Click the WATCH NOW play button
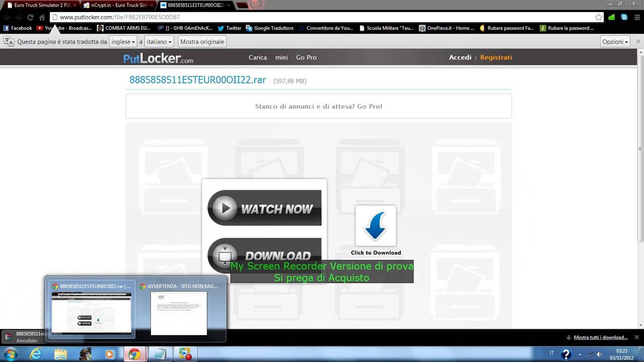 [264, 208]
